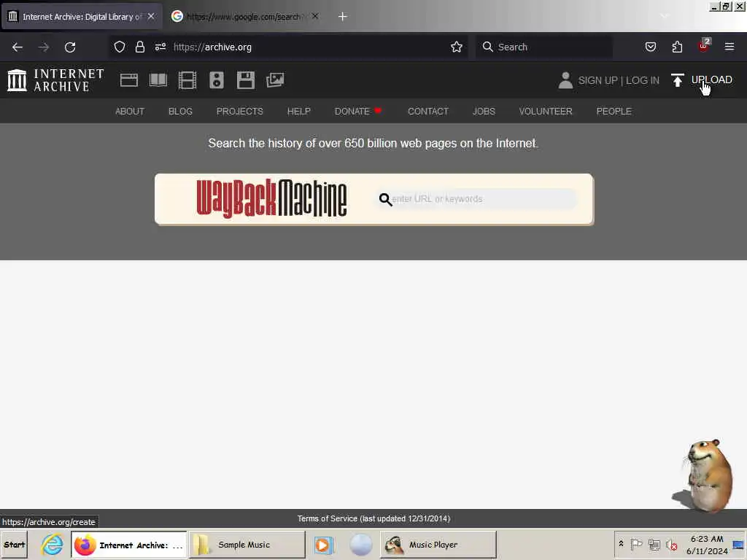The height and width of the screenshot is (560, 747).
Task: Click the muted volume tray icon
Action: click(x=672, y=544)
